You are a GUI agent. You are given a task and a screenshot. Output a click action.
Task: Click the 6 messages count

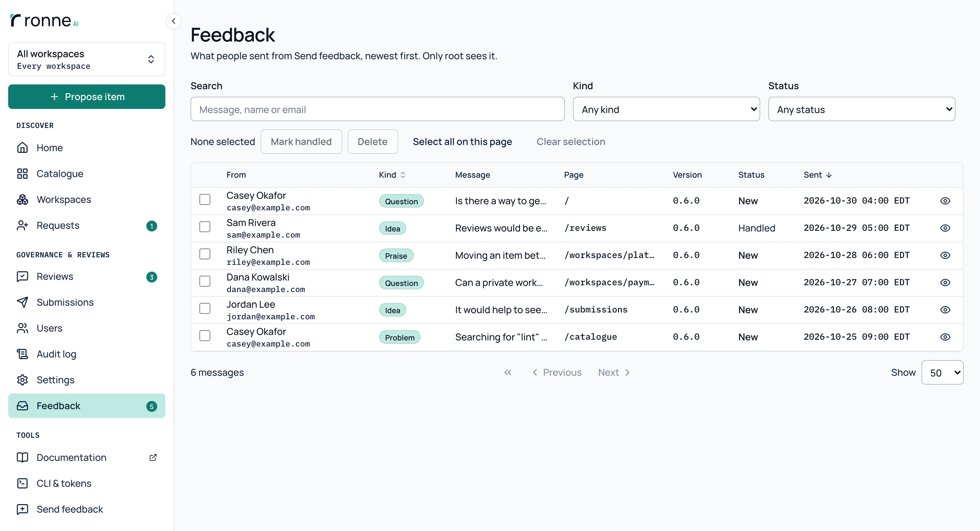[x=217, y=372]
